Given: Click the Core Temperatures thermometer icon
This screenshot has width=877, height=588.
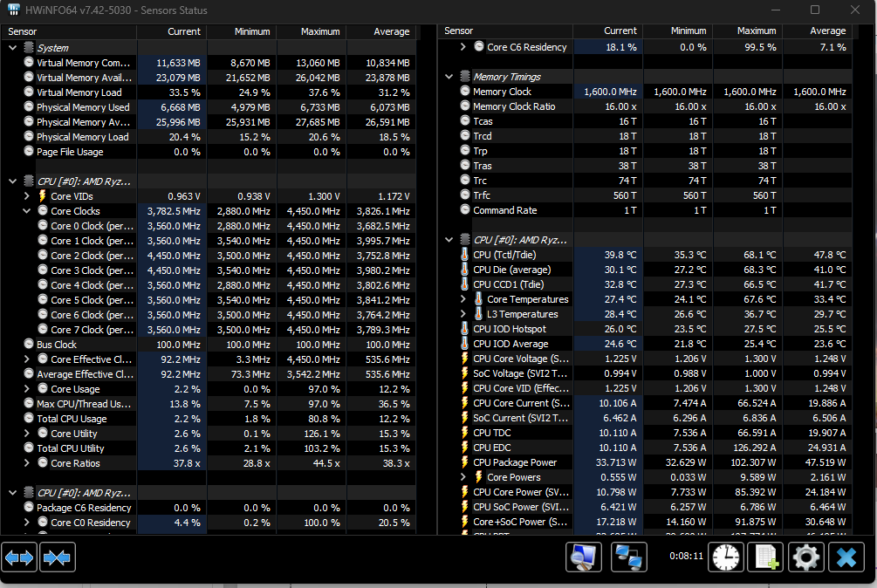Looking at the screenshot, I should point(479,299).
